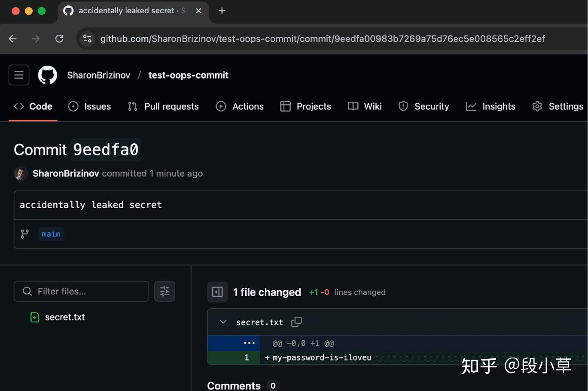Expand hidden diff lines with ellipsis
This screenshot has height=391, width=588.
249,343
